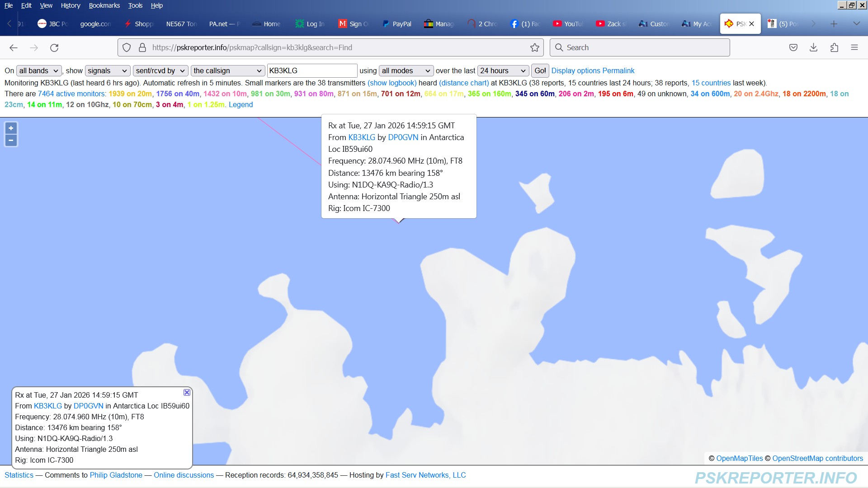Open the tracking protection shield panel
Image resolution: width=868 pixels, height=488 pixels.
click(x=126, y=47)
